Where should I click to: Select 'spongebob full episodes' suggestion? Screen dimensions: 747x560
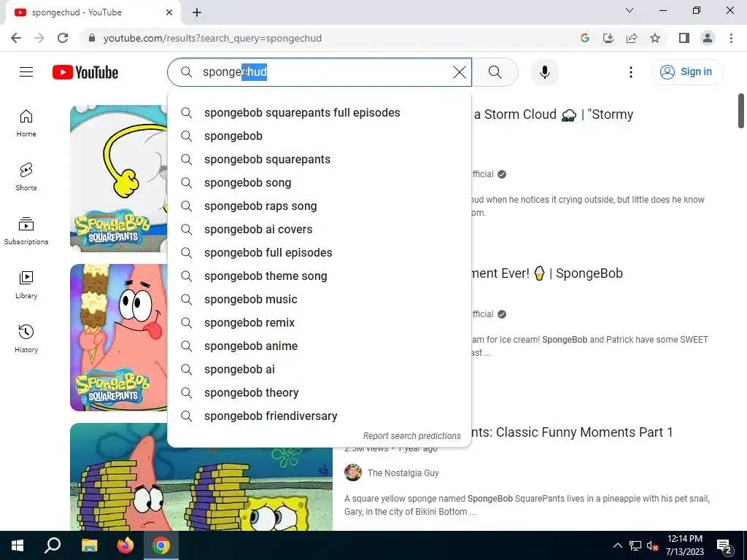click(320, 253)
